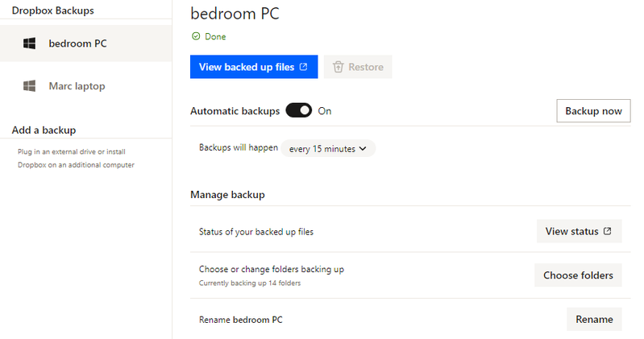Image resolution: width=644 pixels, height=339 pixels.
Task: Click the Restore button text
Action: click(x=365, y=67)
